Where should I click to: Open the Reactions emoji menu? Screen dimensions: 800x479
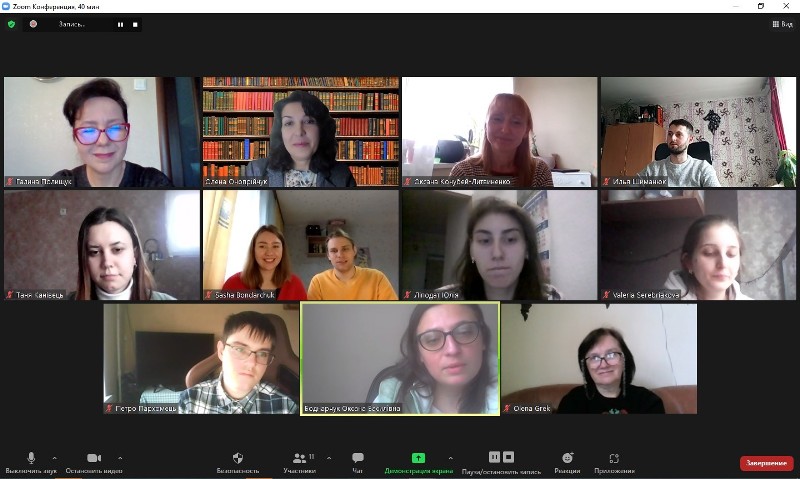pos(567,462)
